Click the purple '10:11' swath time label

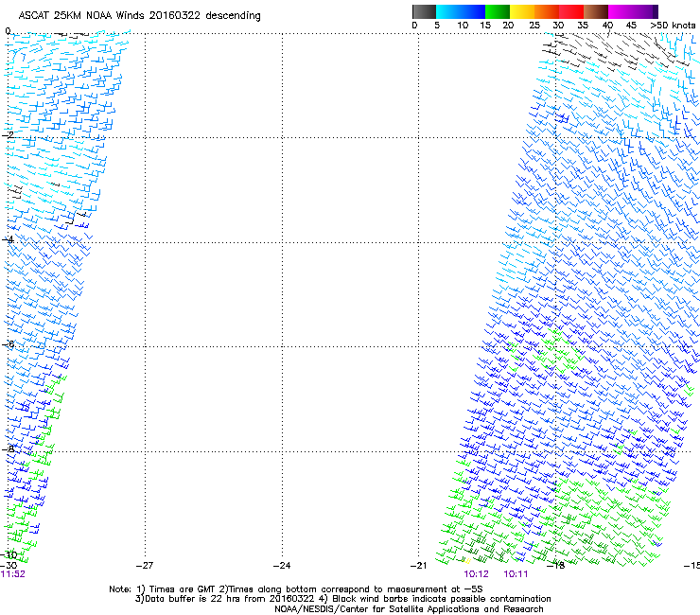tap(516, 574)
